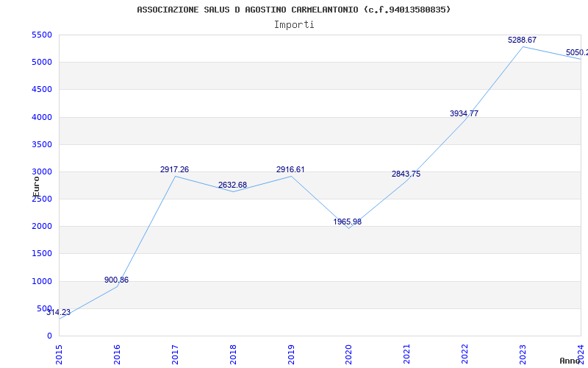588x368 pixels.
Task: Select the Importi subtitle
Action: pos(294,25)
